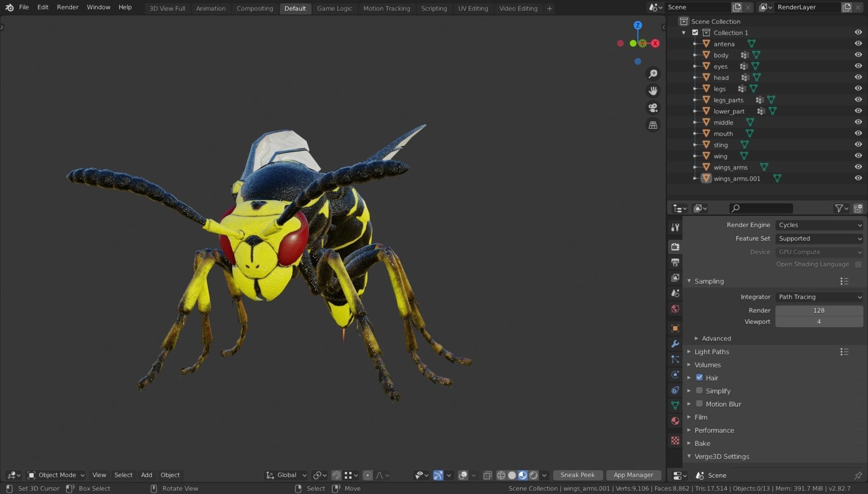The width and height of the screenshot is (868, 494).
Task: Hide the sting object in outliner
Action: tap(858, 144)
